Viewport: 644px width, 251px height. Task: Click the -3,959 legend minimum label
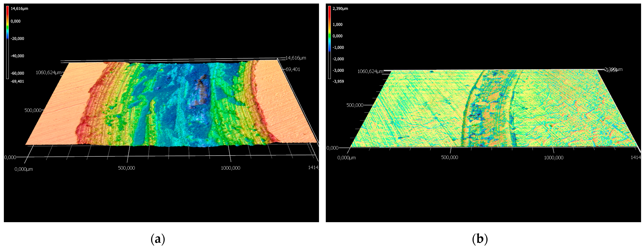click(338, 81)
